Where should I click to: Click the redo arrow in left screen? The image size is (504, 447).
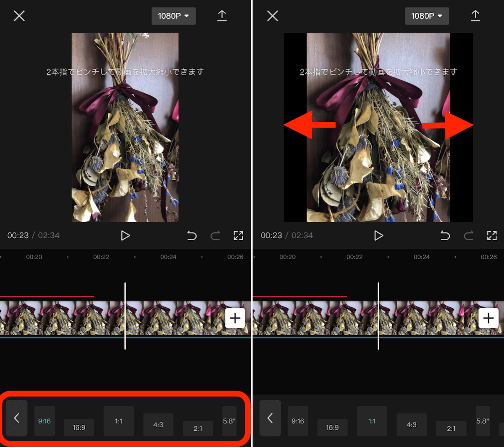tap(215, 236)
